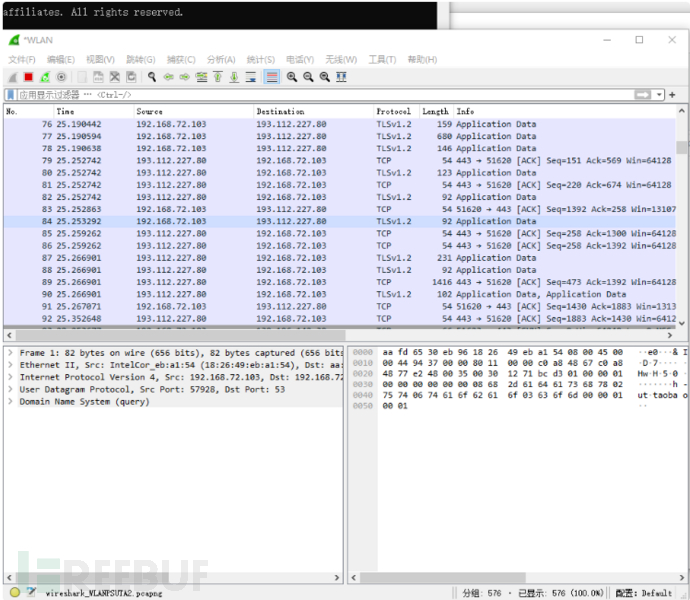Click the 配置: Default profile label
Image resolution: width=690 pixels, height=600 pixels.
[x=643, y=592]
